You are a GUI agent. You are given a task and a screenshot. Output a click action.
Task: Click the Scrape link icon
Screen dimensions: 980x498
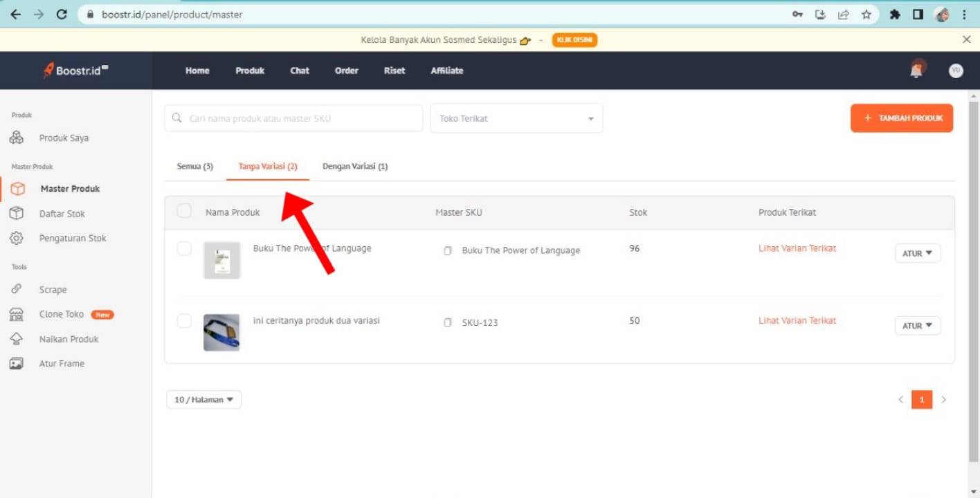[x=17, y=289]
